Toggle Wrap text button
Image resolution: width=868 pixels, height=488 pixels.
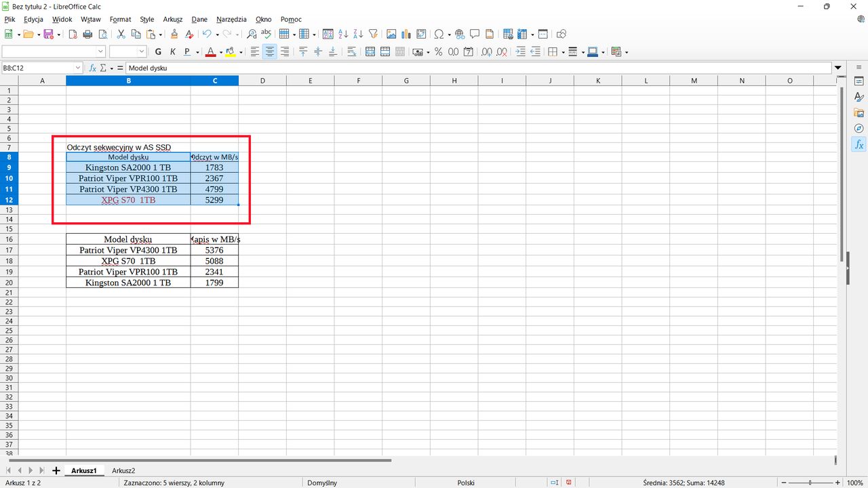pyautogui.click(x=351, y=52)
